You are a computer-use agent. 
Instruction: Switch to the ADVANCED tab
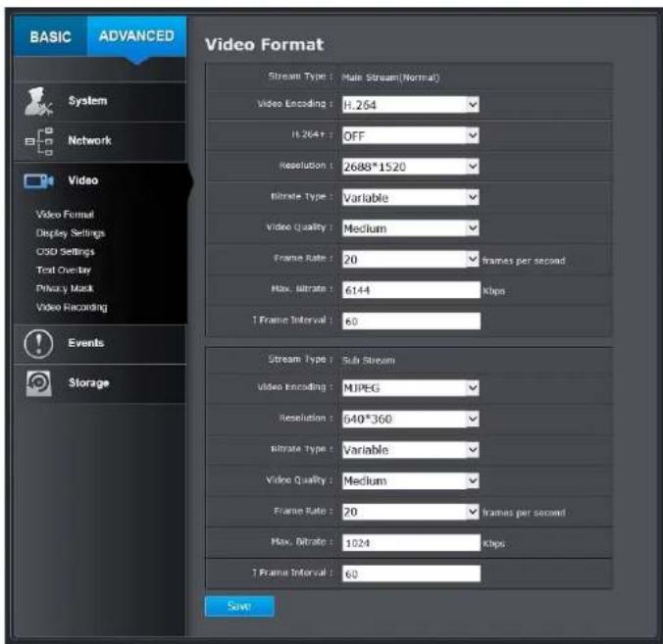tap(136, 36)
